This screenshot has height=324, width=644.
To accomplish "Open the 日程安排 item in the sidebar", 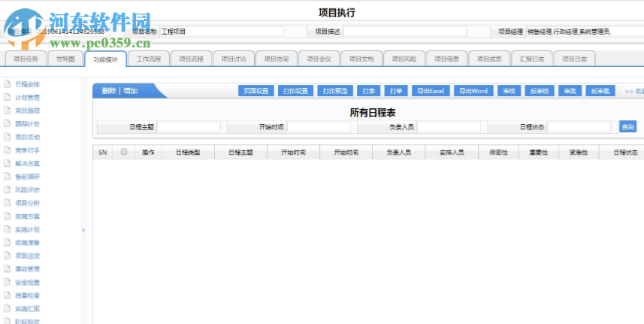I will 27,85.
